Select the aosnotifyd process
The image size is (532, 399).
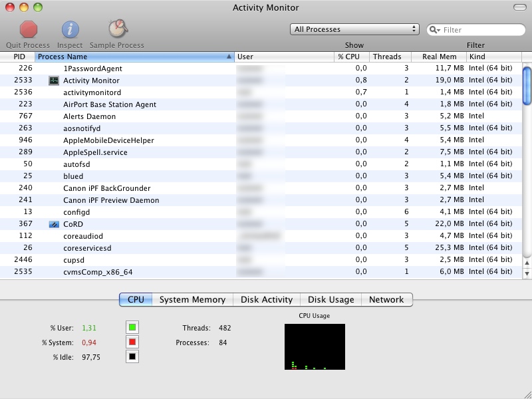[x=261, y=128]
